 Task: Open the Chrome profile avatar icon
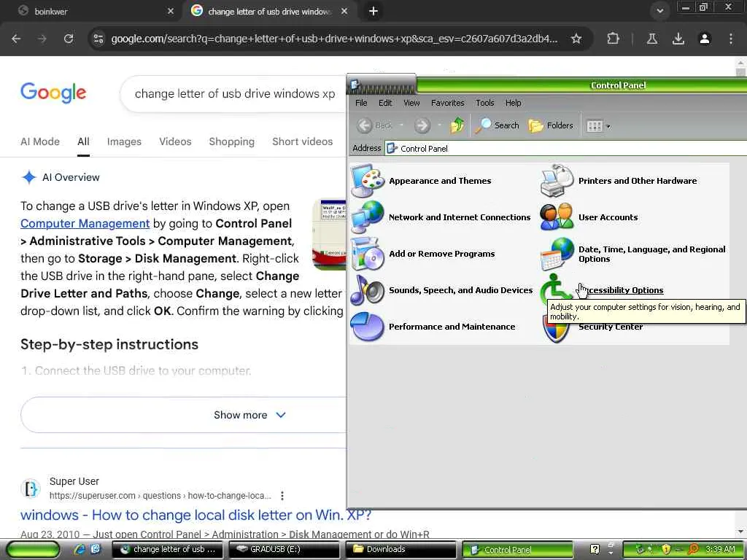705,39
